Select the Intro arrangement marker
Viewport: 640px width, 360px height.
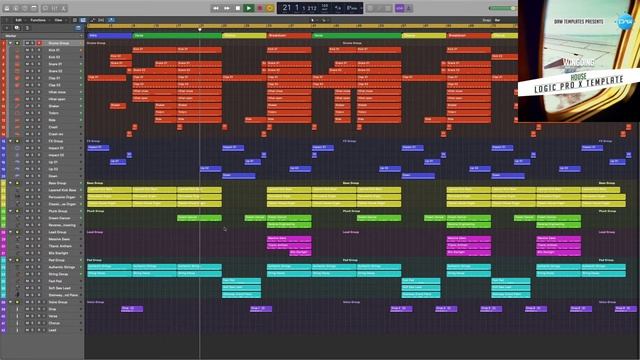109,36
